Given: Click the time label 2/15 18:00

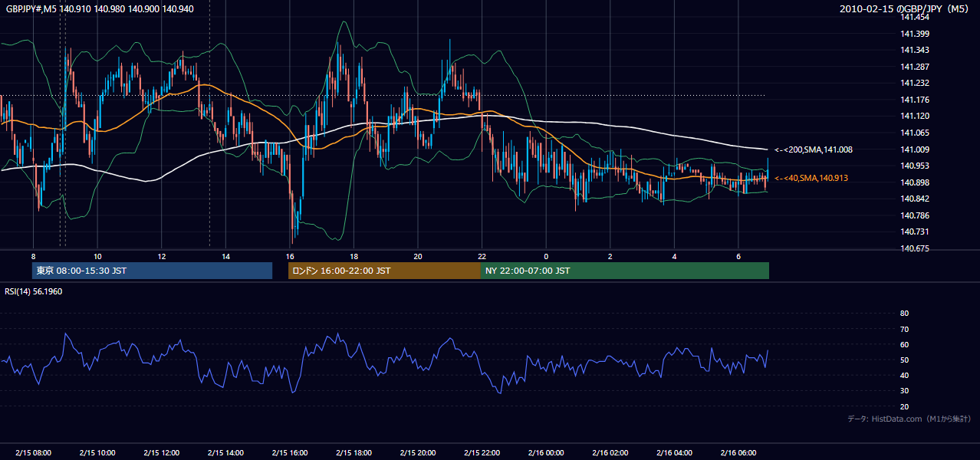Looking at the screenshot, I should coord(354,452).
